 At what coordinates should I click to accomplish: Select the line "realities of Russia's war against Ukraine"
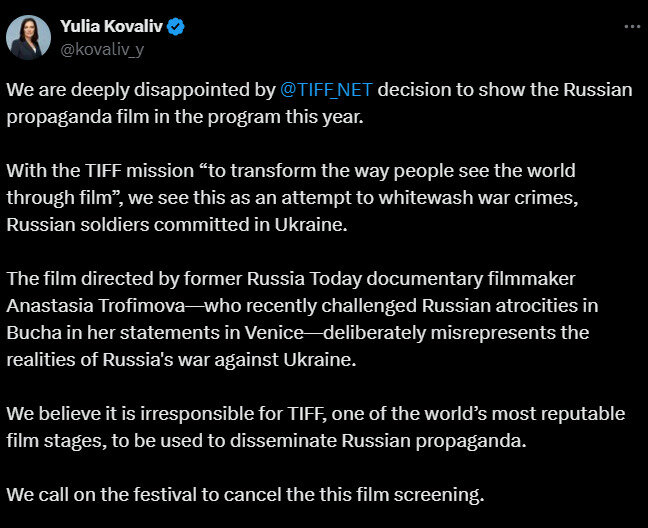[x=181, y=359]
